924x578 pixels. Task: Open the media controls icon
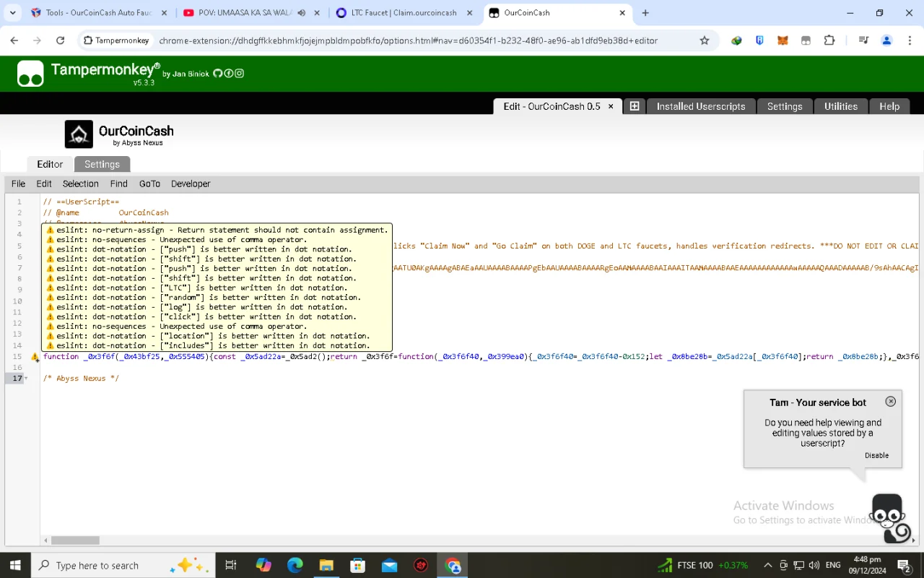click(863, 40)
